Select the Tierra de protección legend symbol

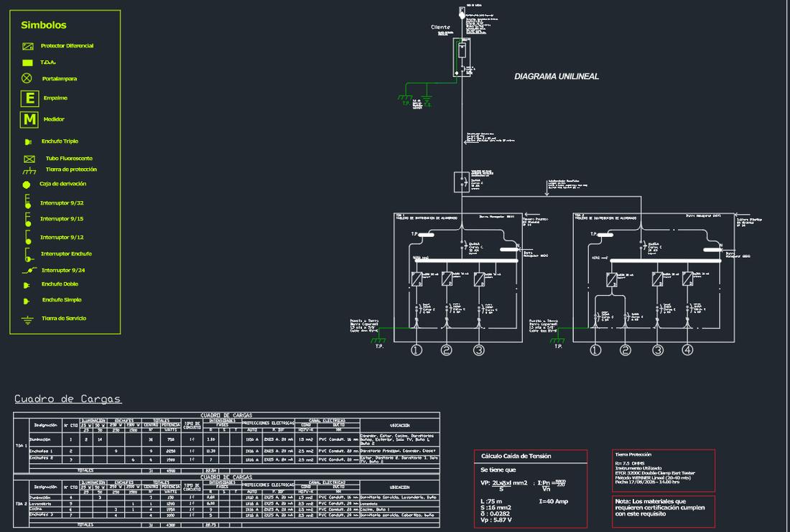pyautogui.click(x=29, y=171)
